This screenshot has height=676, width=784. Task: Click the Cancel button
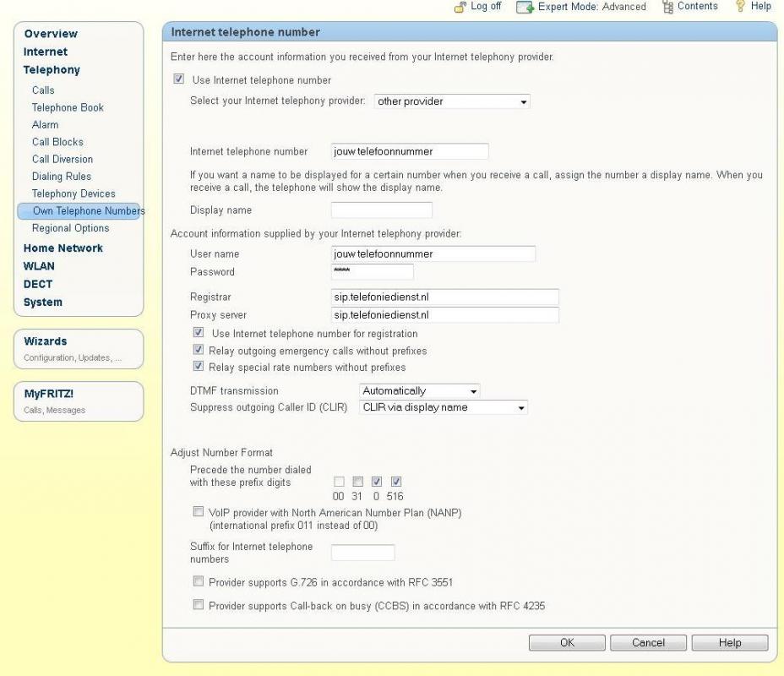click(x=648, y=642)
